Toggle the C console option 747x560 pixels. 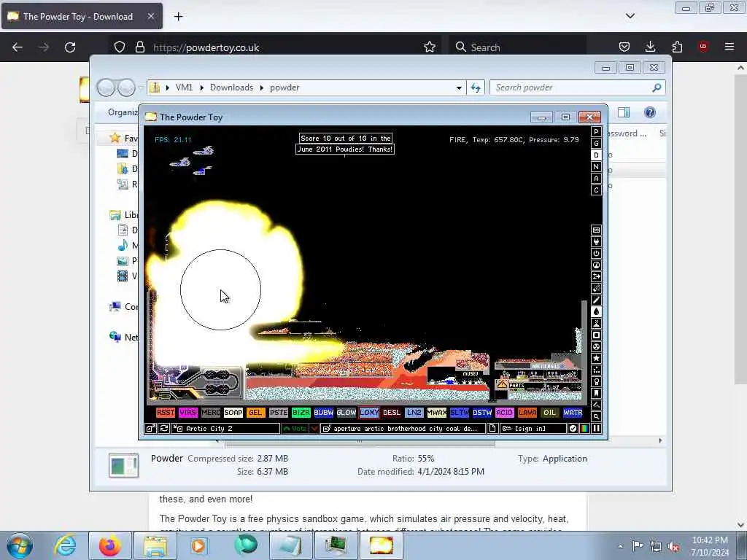point(596,190)
